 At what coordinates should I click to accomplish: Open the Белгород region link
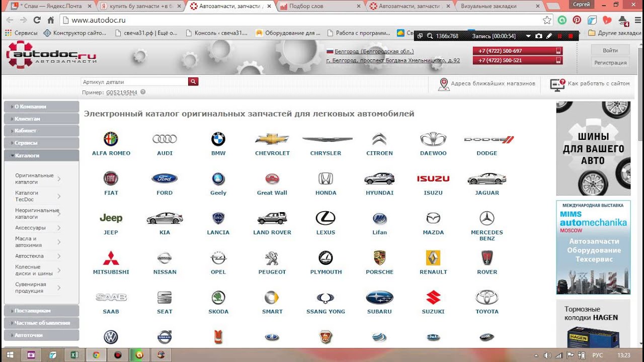(x=374, y=51)
